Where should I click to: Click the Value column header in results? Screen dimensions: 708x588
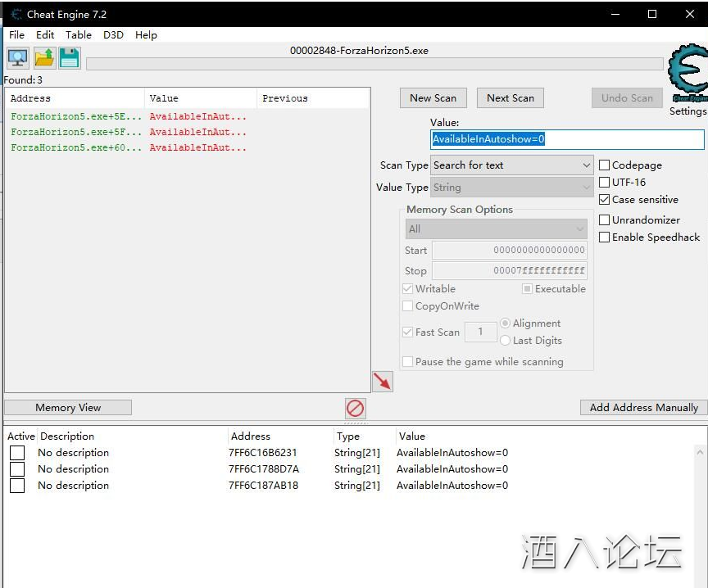201,98
